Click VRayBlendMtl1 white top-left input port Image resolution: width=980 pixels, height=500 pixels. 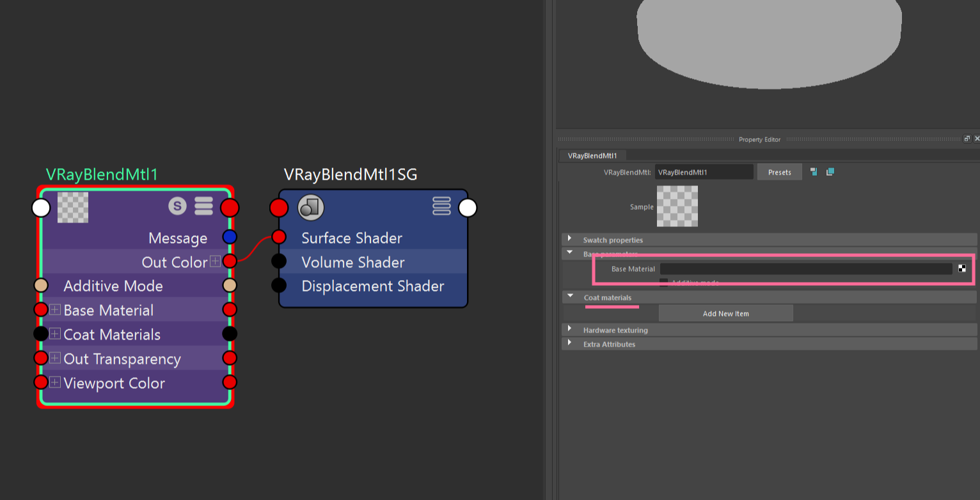click(x=41, y=208)
